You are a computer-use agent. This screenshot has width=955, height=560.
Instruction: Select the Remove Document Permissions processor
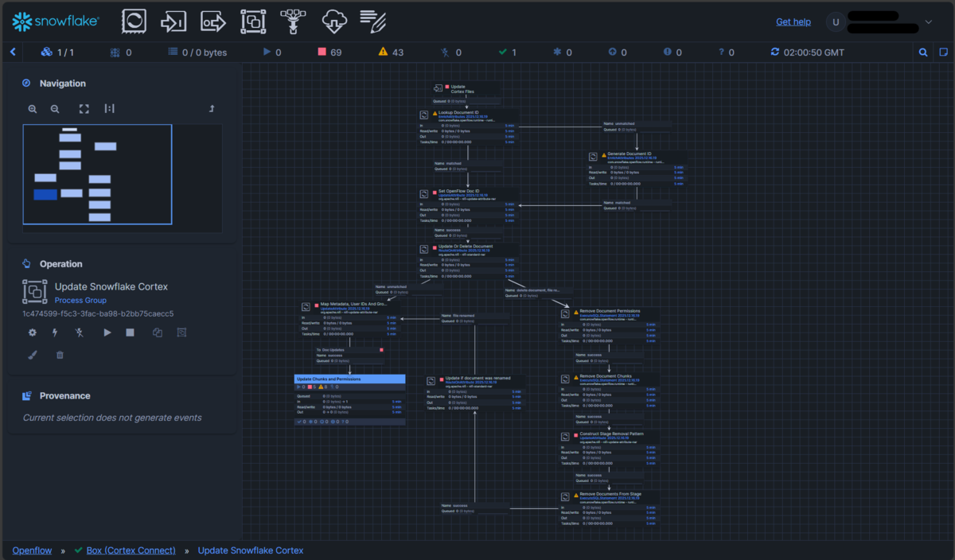[x=610, y=326]
